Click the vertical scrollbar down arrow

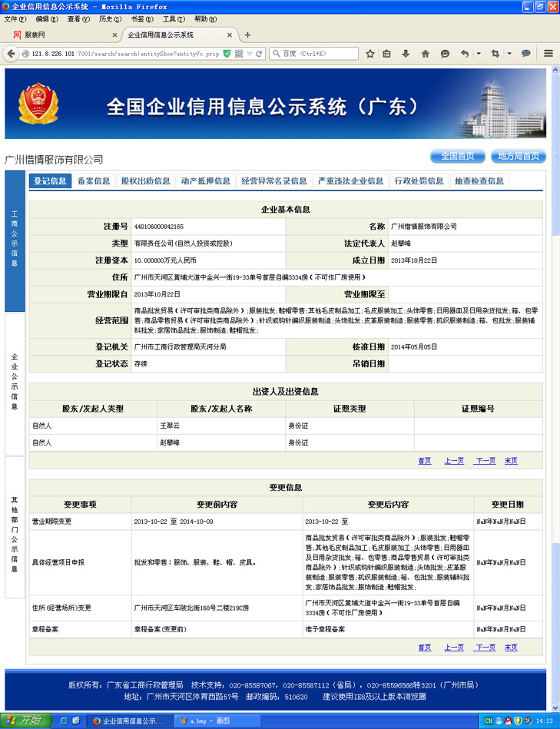[x=555, y=707]
